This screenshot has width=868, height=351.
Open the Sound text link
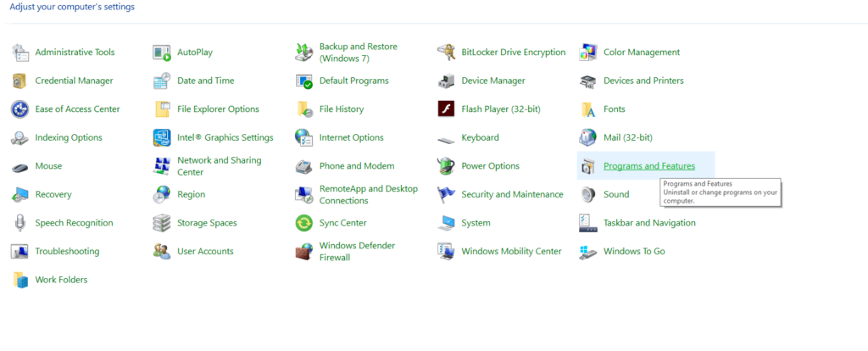616,194
